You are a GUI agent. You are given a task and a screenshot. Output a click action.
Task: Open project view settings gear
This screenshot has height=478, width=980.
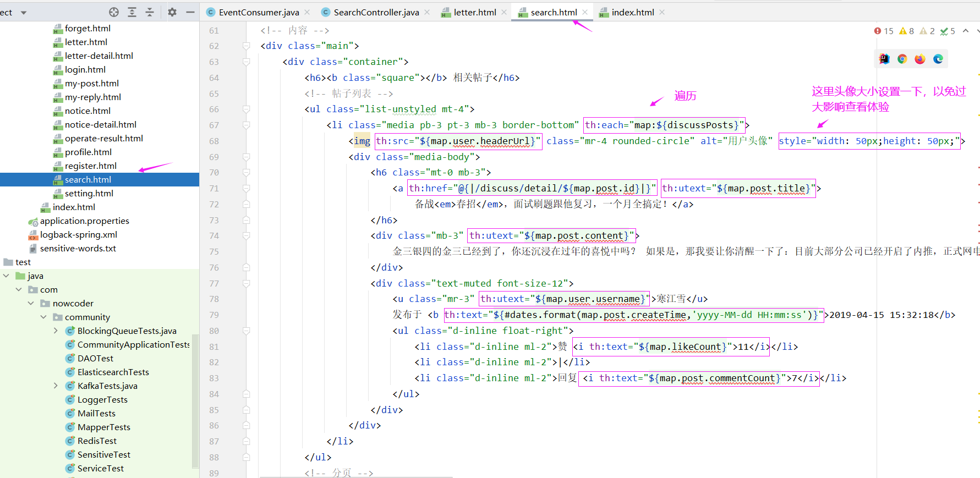tap(172, 12)
